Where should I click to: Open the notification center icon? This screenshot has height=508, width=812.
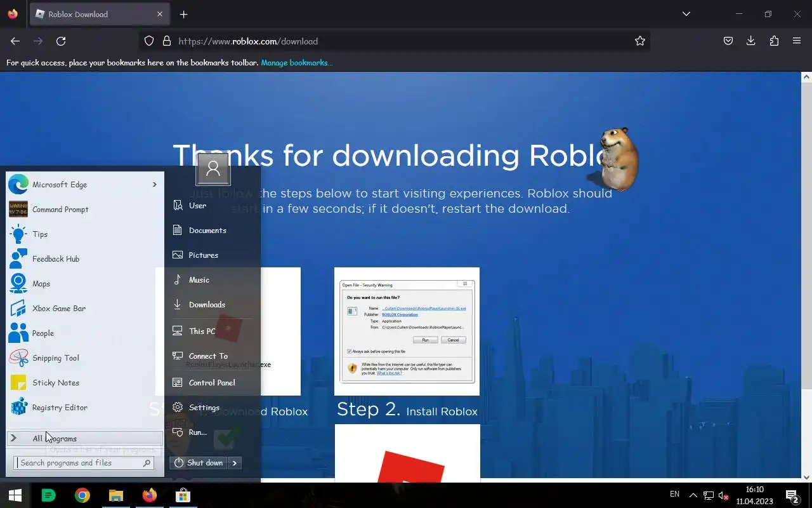coord(792,495)
